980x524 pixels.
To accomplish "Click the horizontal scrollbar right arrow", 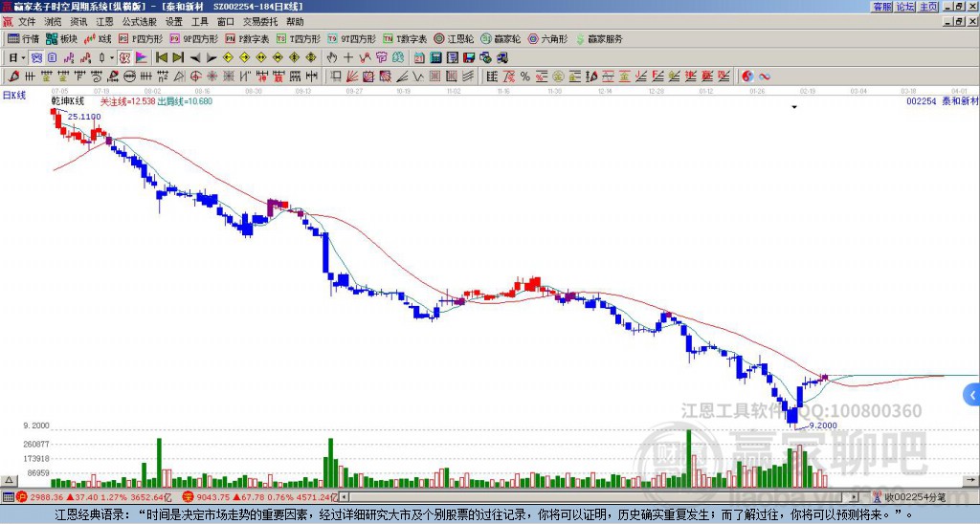I will [x=855, y=497].
